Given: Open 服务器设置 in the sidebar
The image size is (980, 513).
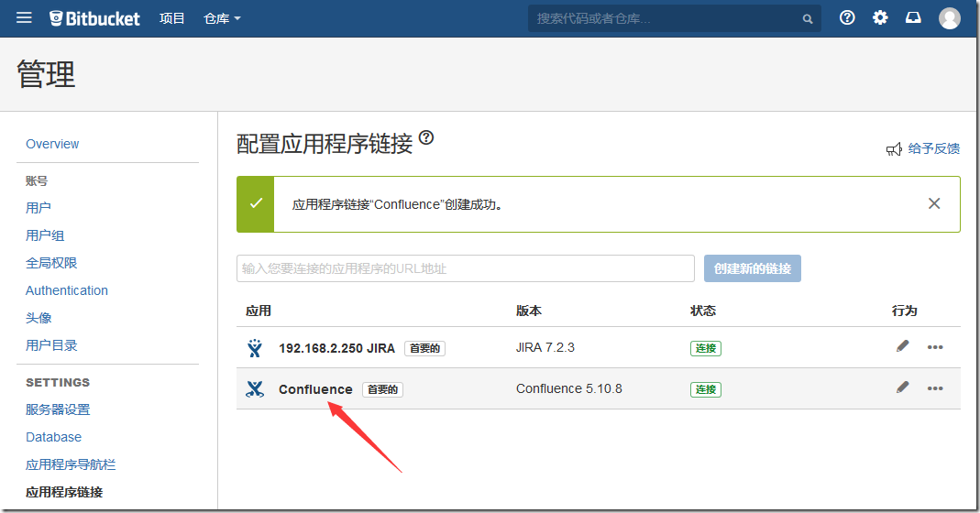Looking at the screenshot, I should click(x=58, y=409).
